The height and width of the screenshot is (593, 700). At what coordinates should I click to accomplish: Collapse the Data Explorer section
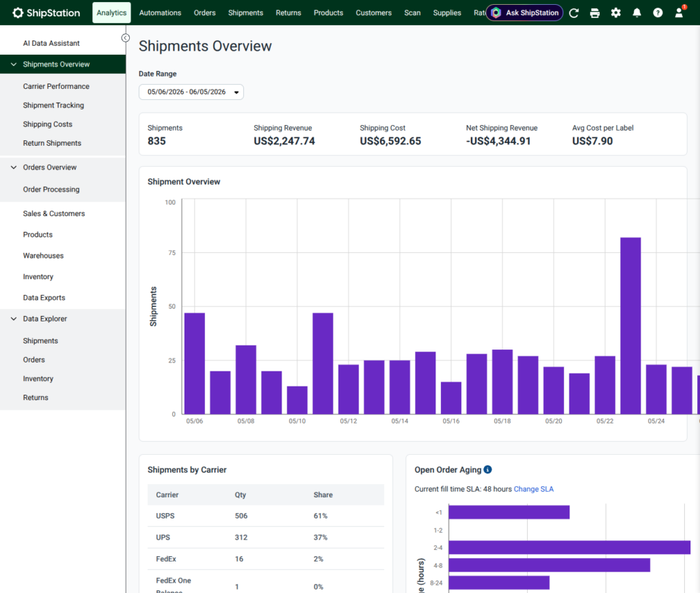(14, 318)
